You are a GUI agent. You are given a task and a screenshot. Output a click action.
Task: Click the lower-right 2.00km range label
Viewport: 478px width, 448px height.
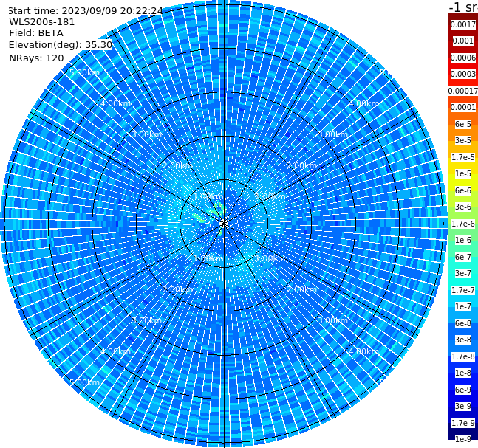301,289
